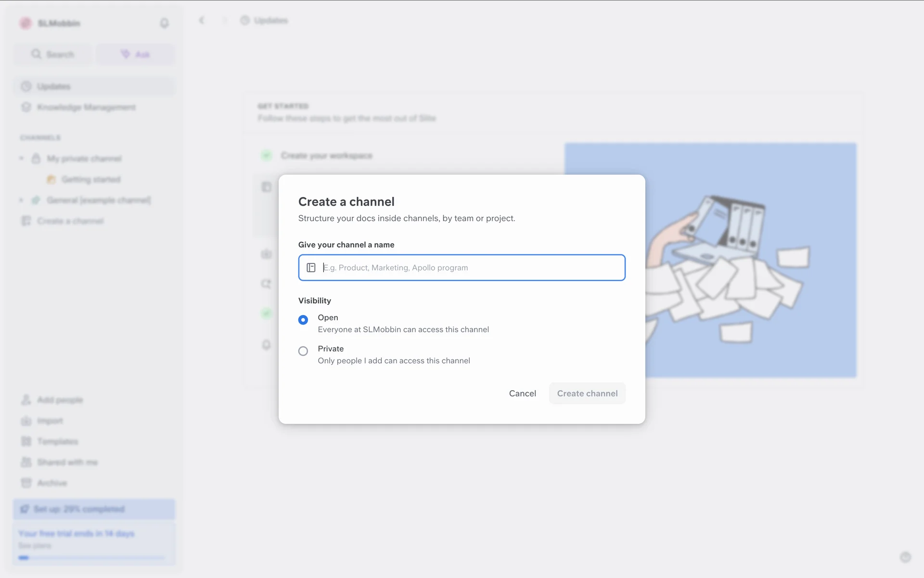Click the Templates icon in sidebar

coord(26,441)
